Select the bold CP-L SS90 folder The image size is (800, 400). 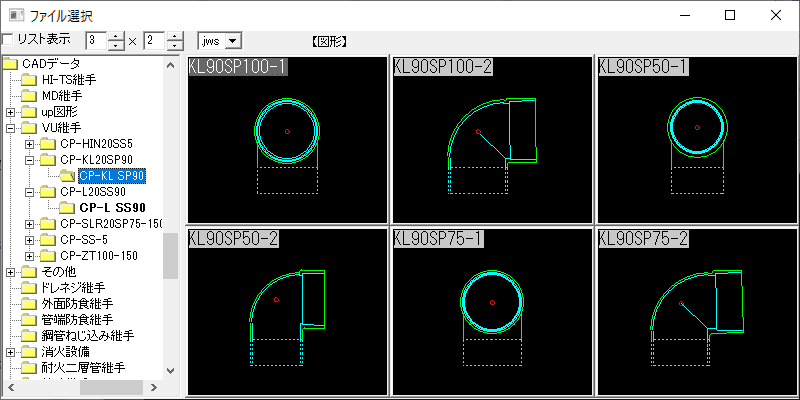[113, 208]
